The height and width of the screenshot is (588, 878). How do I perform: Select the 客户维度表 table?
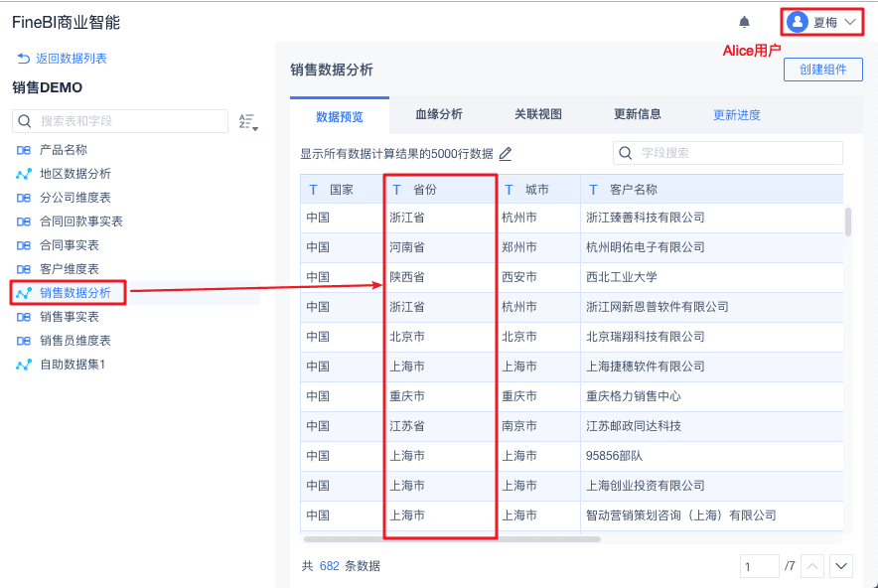69,269
